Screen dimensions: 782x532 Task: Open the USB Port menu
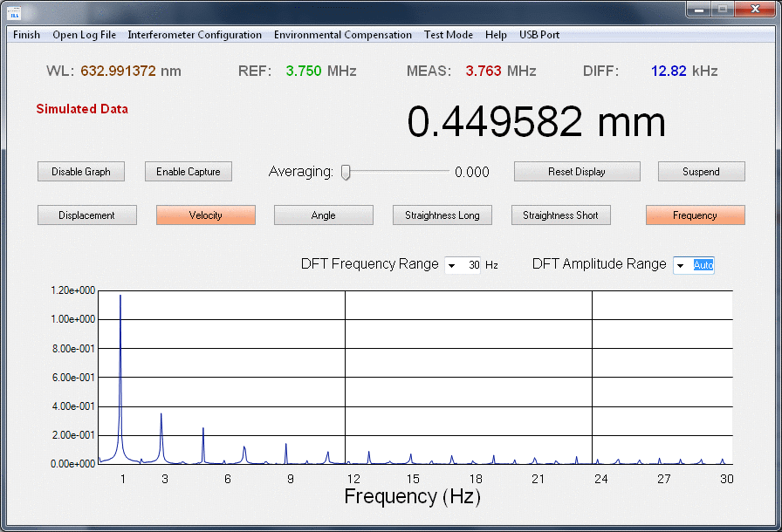point(538,35)
